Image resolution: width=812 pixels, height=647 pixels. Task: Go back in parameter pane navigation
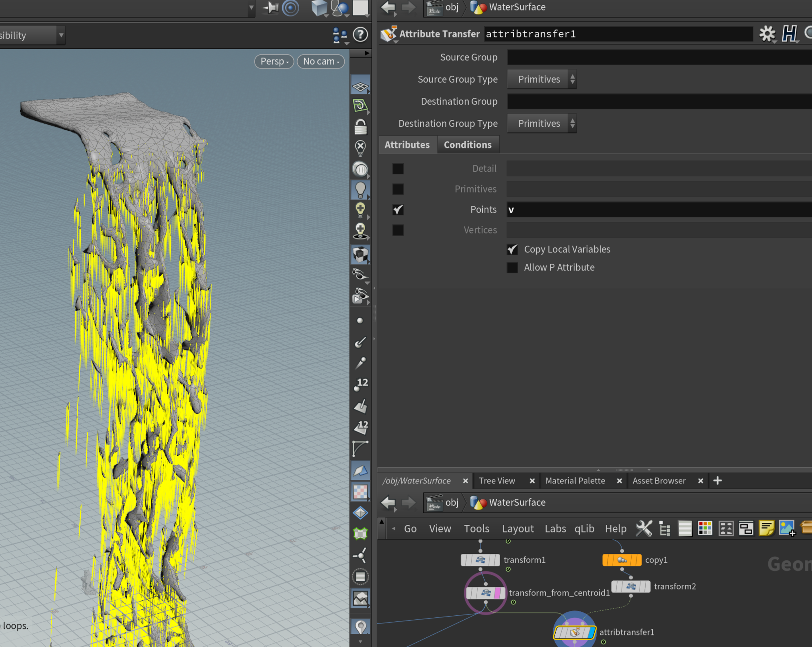(x=388, y=7)
